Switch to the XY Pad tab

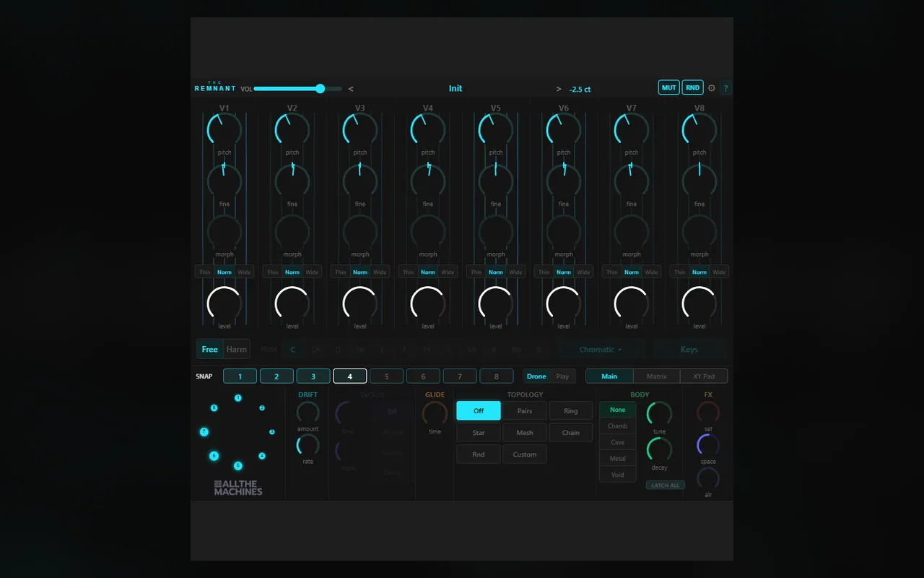point(704,376)
